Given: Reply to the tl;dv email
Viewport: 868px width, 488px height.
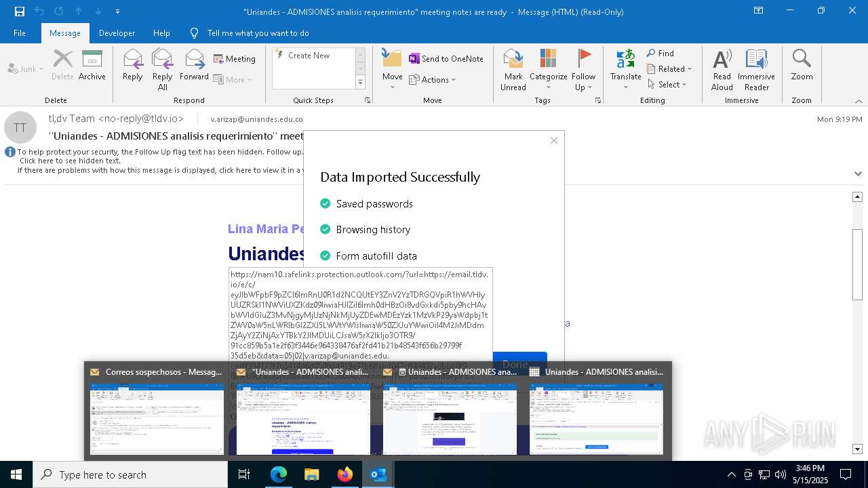Looking at the screenshot, I should point(133,66).
